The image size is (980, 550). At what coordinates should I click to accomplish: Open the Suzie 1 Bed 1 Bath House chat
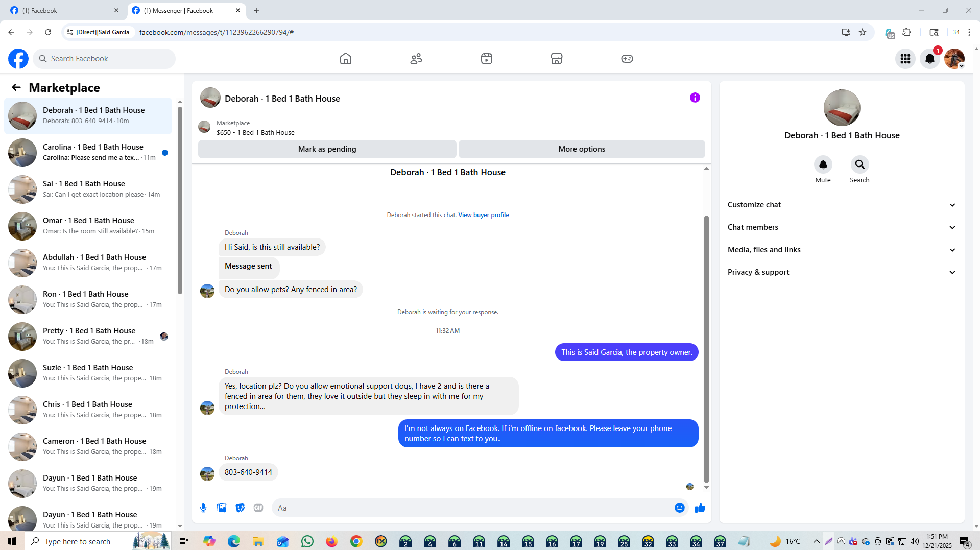pyautogui.click(x=88, y=373)
